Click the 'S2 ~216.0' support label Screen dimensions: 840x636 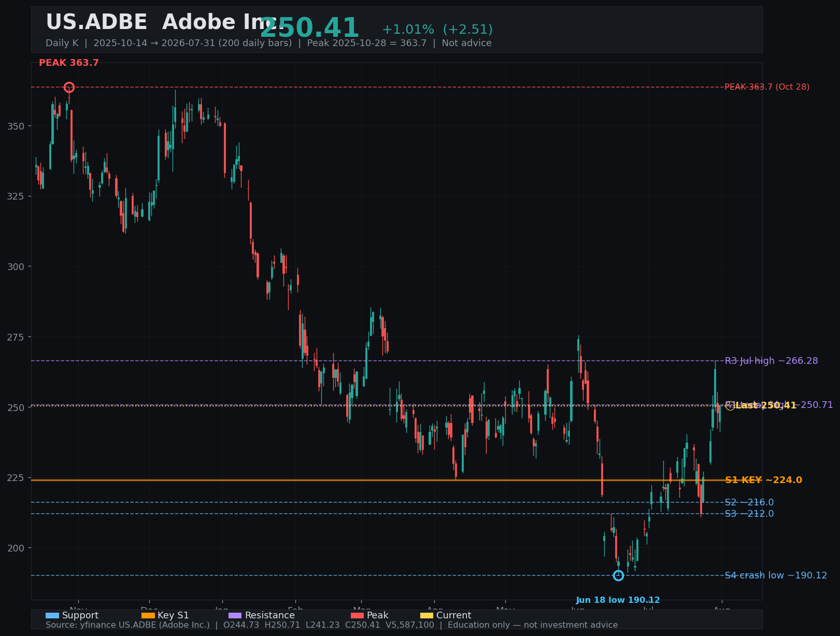749,502
